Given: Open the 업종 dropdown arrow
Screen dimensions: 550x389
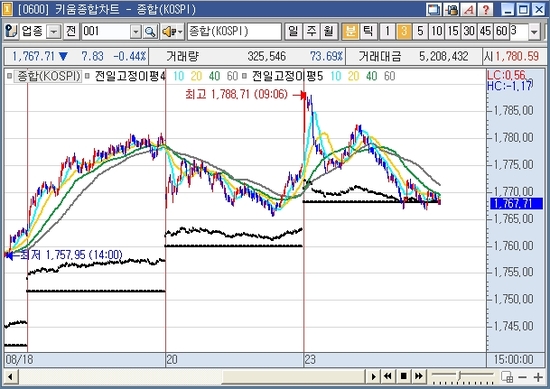Looking at the screenshot, I should [x=54, y=32].
